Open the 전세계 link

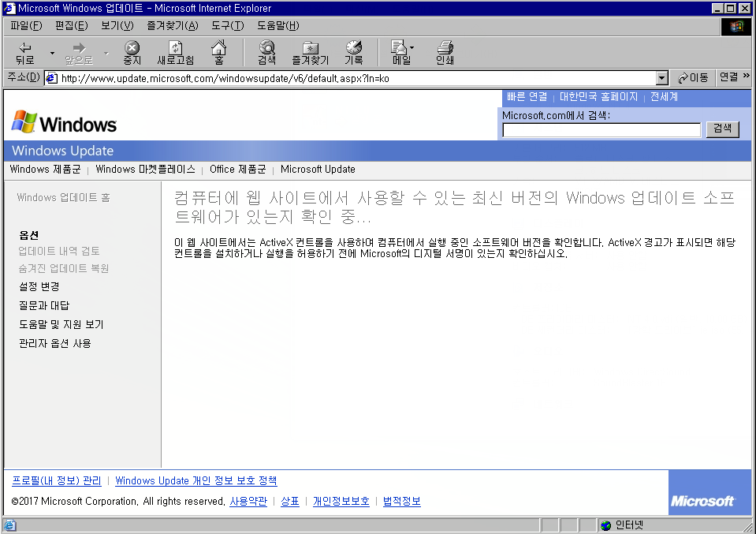(x=664, y=97)
